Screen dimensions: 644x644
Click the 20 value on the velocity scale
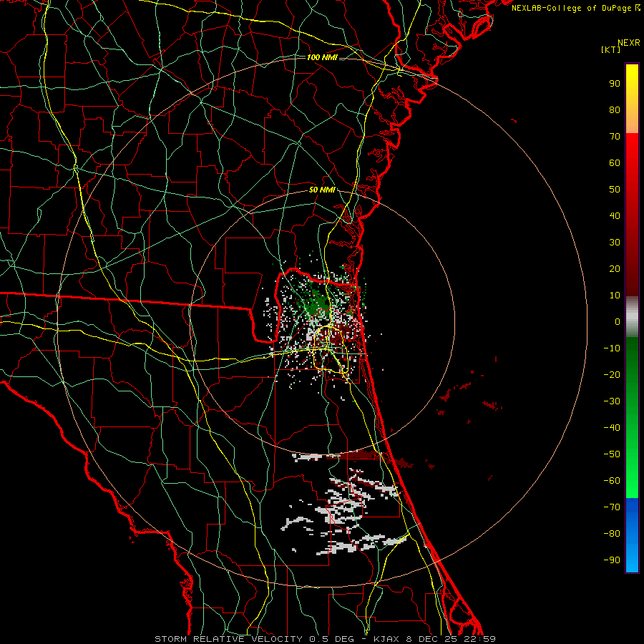[615, 268]
